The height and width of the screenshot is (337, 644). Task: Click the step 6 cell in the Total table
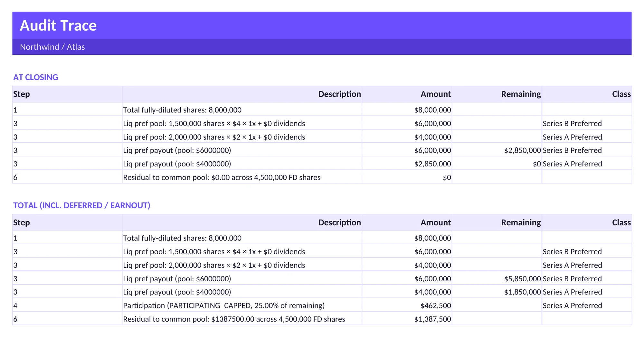(x=67, y=319)
